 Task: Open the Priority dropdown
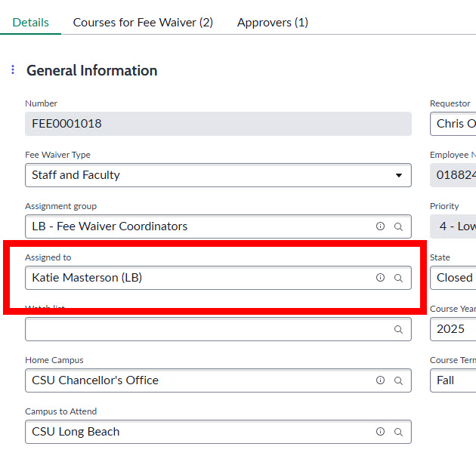[x=453, y=226]
